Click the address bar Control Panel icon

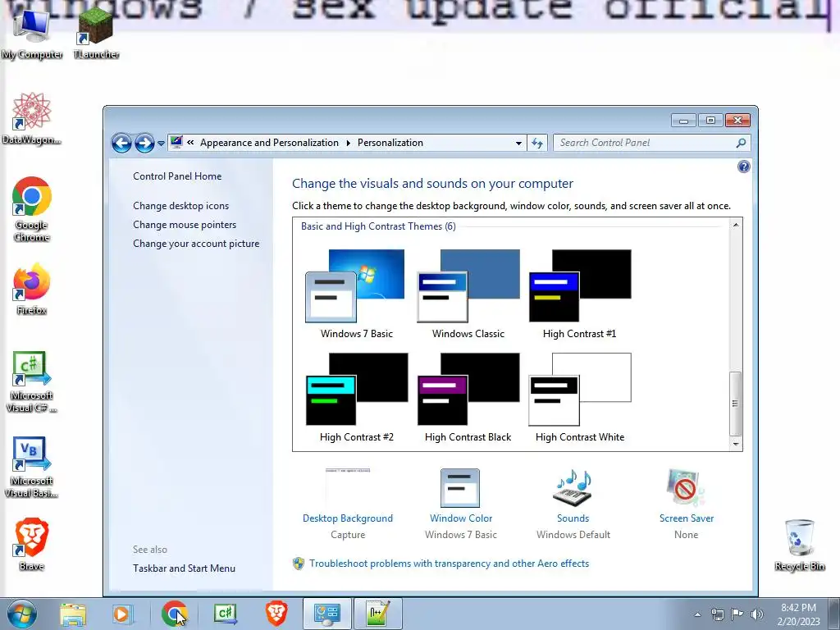point(176,142)
